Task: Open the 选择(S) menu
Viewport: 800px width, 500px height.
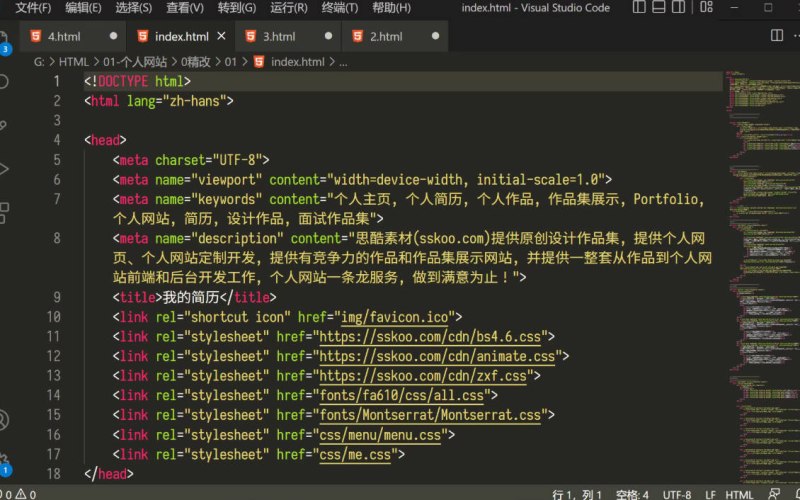Action: [134, 8]
